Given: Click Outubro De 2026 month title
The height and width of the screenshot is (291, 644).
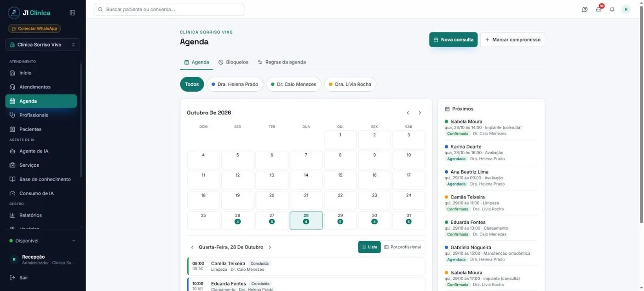Looking at the screenshot, I should 209,113.
